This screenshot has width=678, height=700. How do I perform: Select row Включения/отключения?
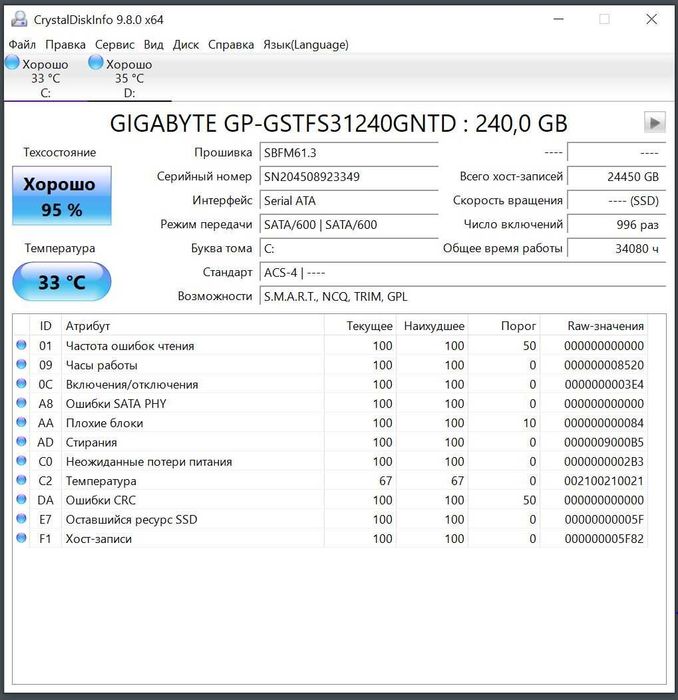pos(330,384)
